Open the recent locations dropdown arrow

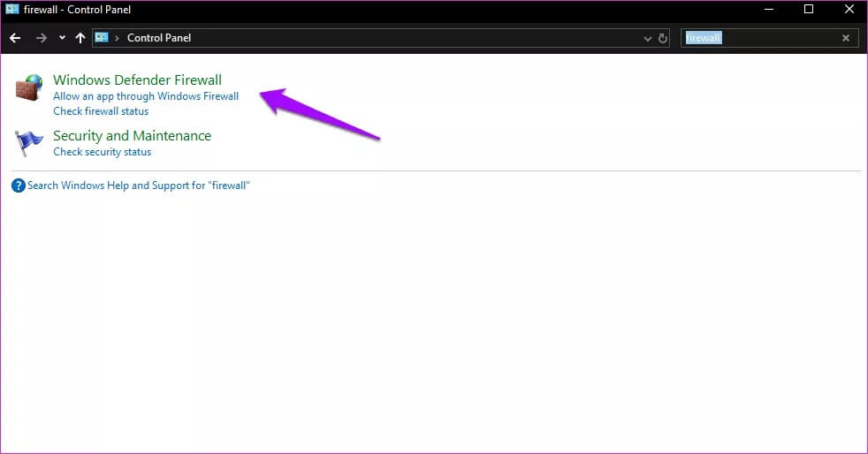point(62,38)
